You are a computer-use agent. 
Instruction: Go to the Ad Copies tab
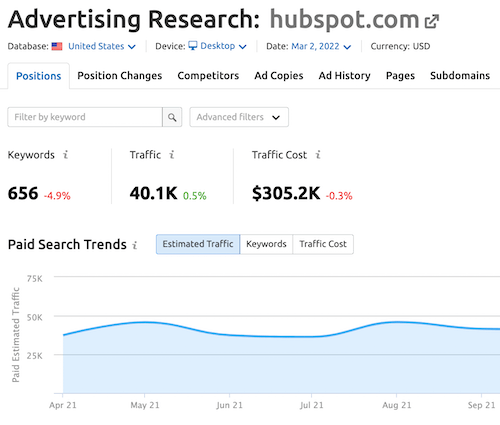[x=279, y=76]
